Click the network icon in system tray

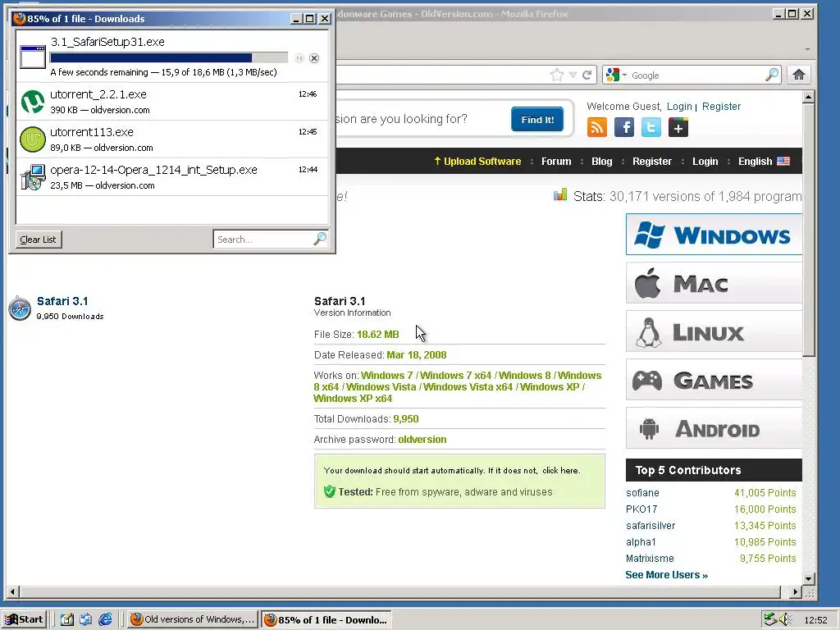point(770,619)
